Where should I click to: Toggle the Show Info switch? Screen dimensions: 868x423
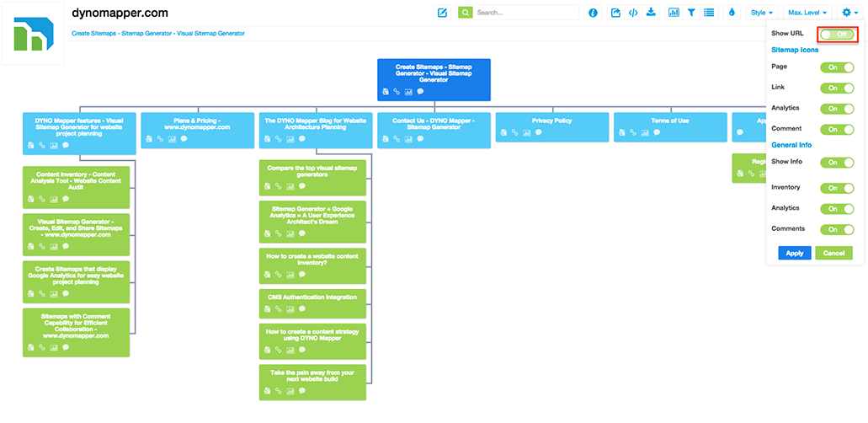point(837,163)
